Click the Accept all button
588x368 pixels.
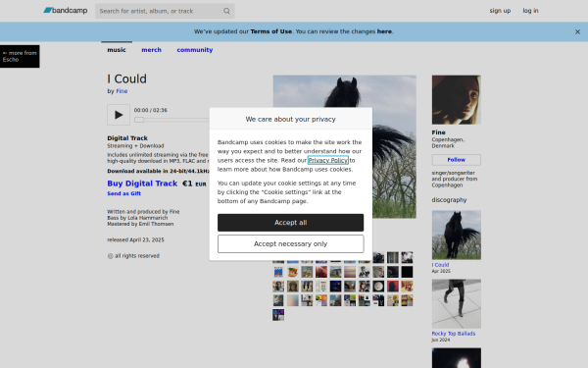(290, 223)
